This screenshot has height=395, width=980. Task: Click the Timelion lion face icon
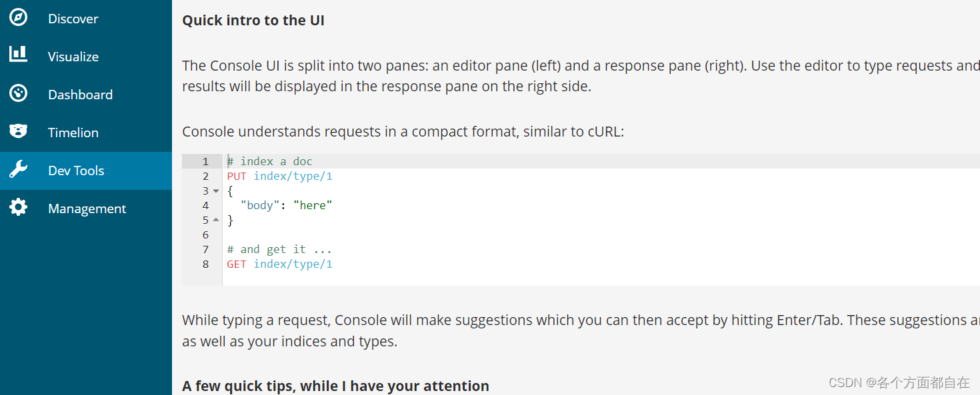18,131
